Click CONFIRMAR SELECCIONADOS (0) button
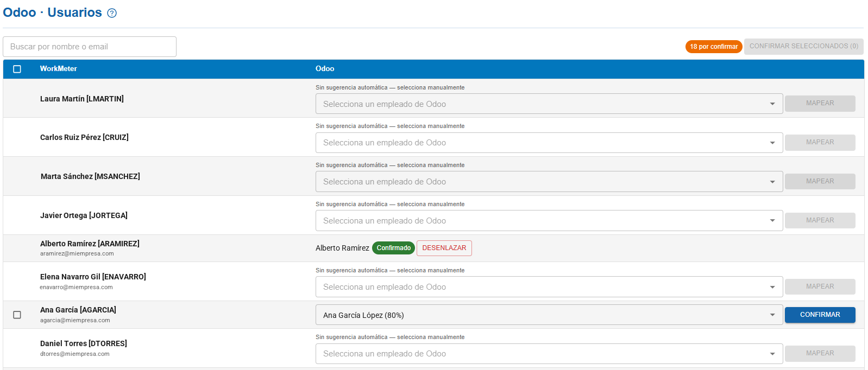The height and width of the screenshot is (370, 868). coord(803,46)
